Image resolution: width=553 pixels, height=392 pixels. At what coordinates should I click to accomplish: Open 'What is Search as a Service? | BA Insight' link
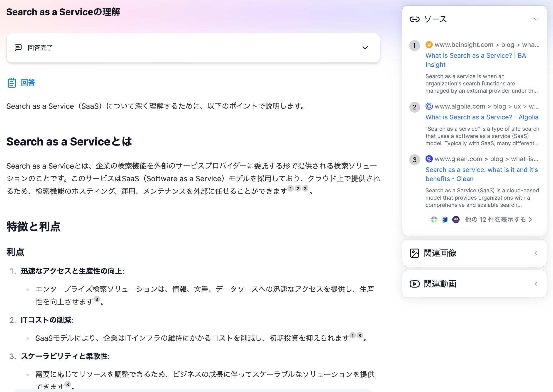[475, 60]
